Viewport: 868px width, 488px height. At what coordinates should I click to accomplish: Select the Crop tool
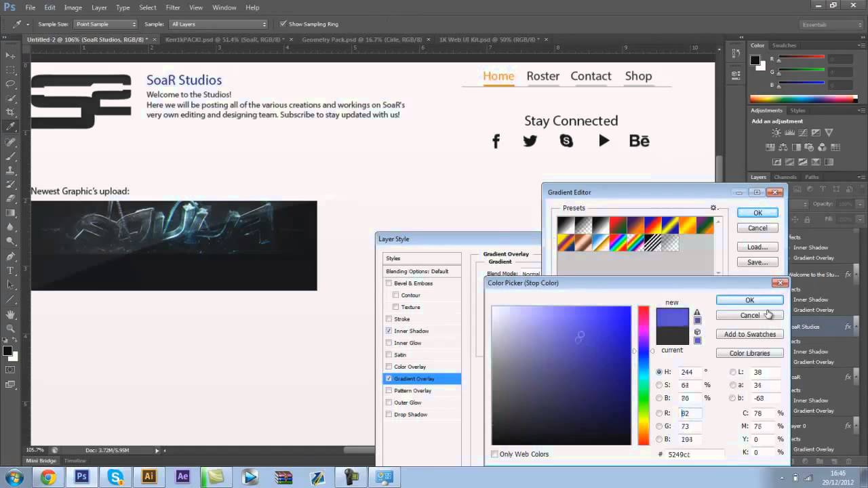(10, 113)
